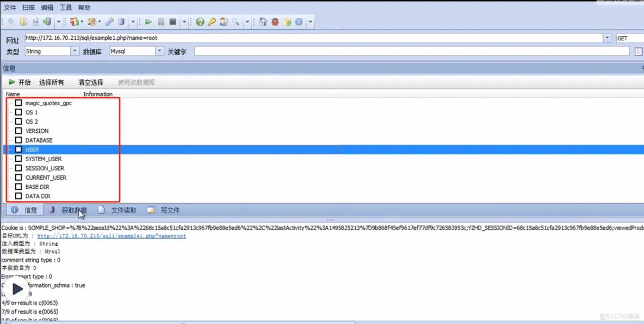Switch to the 信息 tab

(24, 210)
